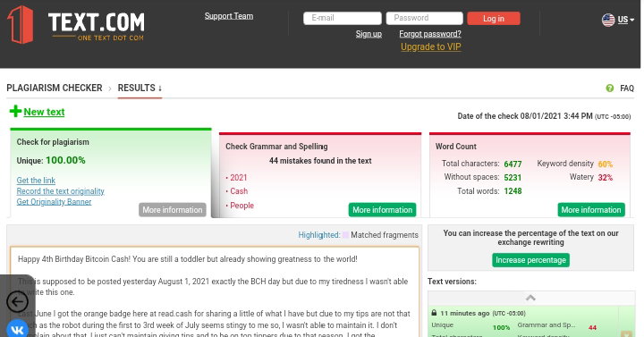This screenshot has width=644, height=337.
Task: Collapse text versions with up chevron
Action: [x=530, y=298]
